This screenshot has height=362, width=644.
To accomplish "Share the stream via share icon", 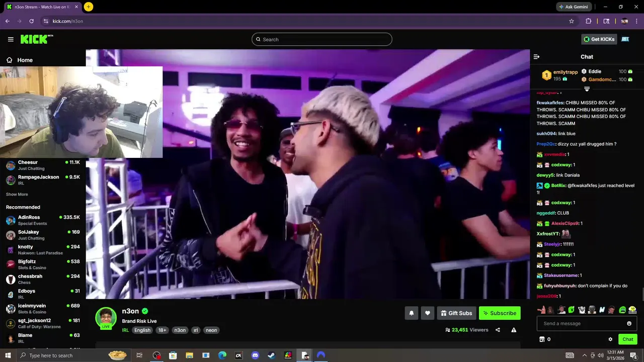I will click(498, 330).
